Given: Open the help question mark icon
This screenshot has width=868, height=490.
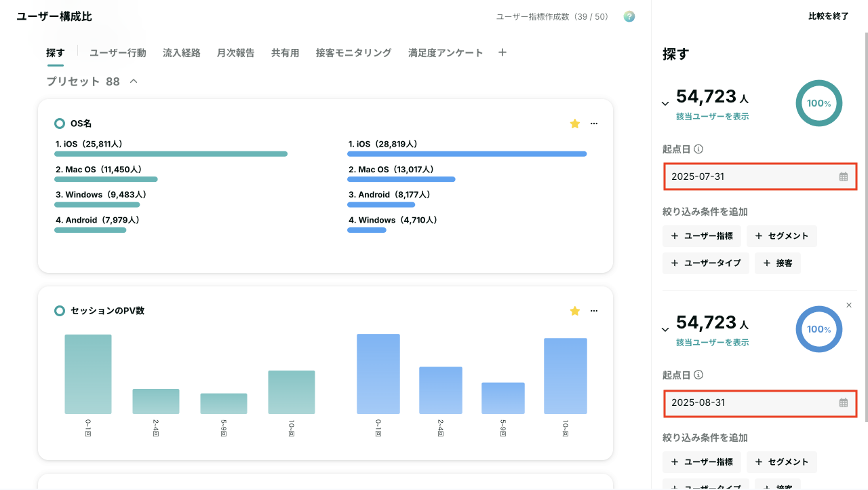Looking at the screenshot, I should pos(629,16).
